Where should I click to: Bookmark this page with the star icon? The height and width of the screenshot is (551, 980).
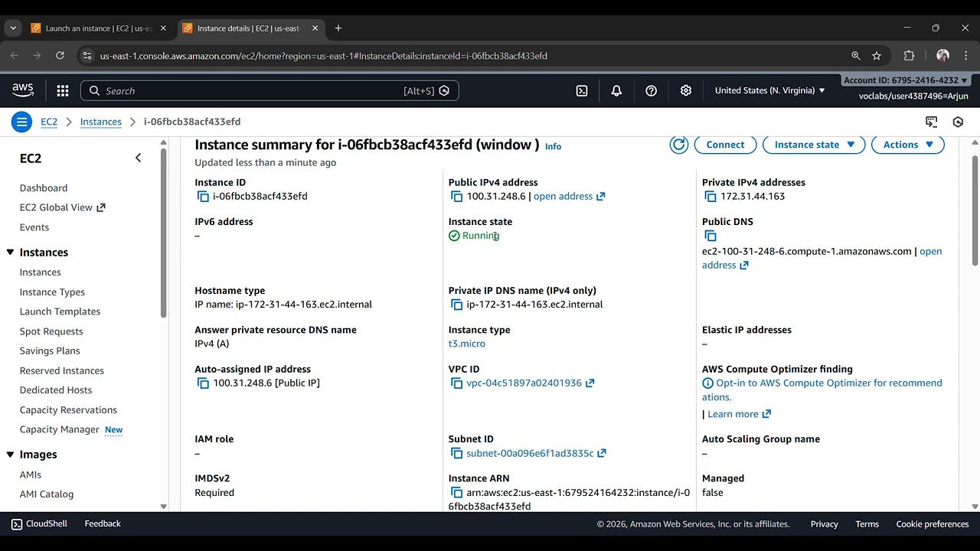pyautogui.click(x=877, y=56)
